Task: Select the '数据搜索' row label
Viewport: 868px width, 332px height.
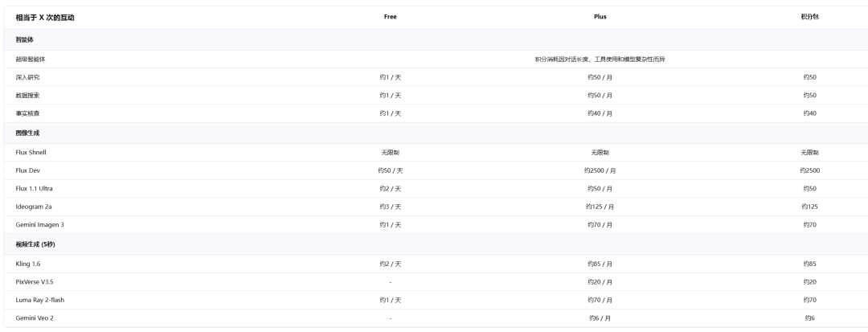Action: 27,95
